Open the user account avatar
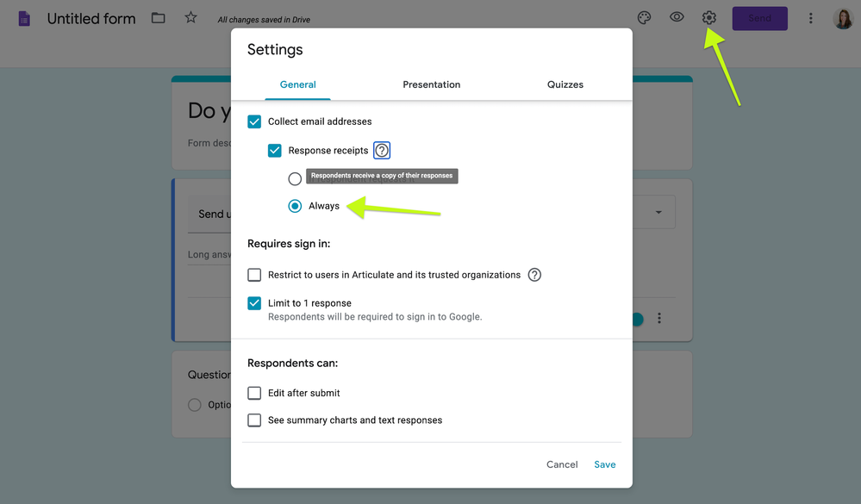The image size is (861, 504). (842, 18)
